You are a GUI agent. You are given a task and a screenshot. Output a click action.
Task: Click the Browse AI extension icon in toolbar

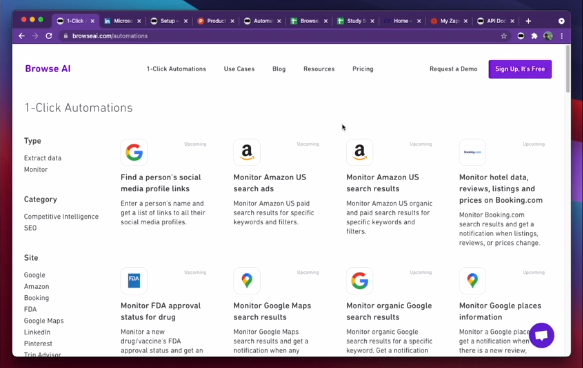click(521, 36)
